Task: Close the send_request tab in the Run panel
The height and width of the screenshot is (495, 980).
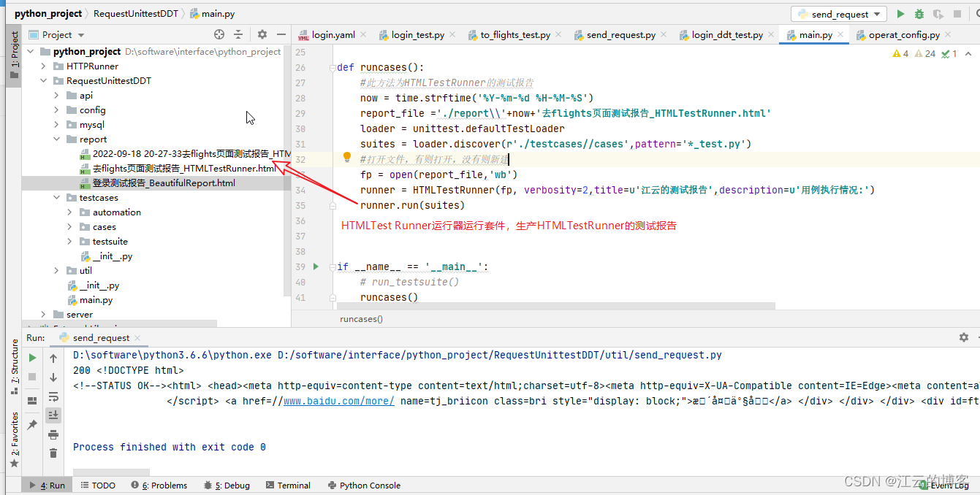Action: point(137,338)
